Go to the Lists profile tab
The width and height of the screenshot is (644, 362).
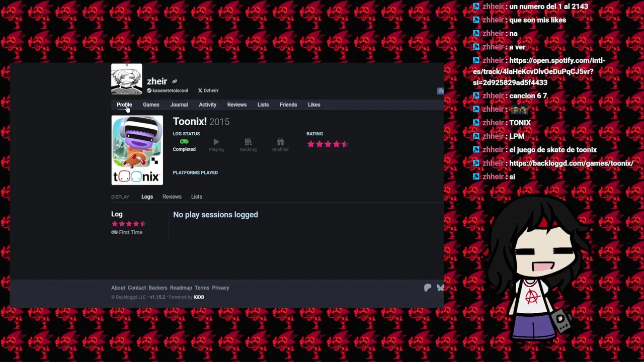263,105
